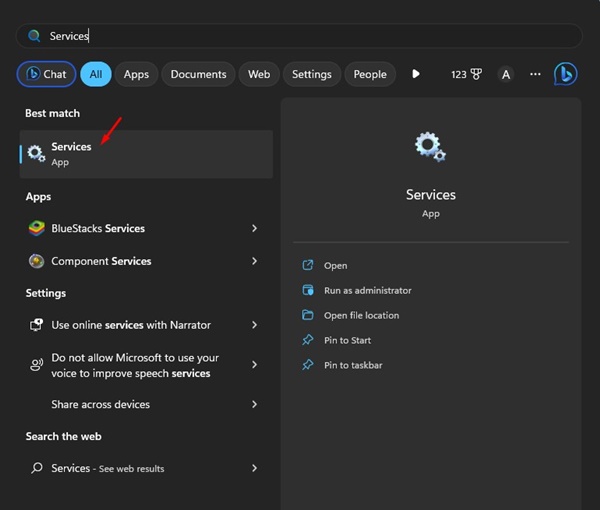Select the Settings filter tab
This screenshot has width=600, height=510.
tap(312, 74)
